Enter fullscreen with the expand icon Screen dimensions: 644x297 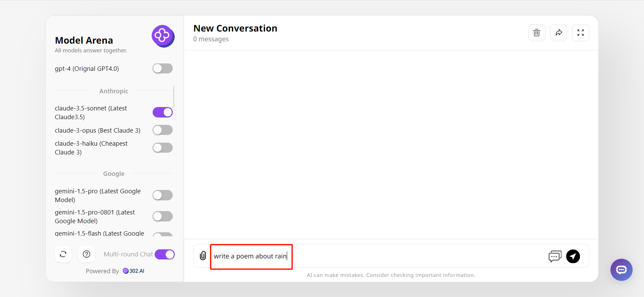[580, 33]
